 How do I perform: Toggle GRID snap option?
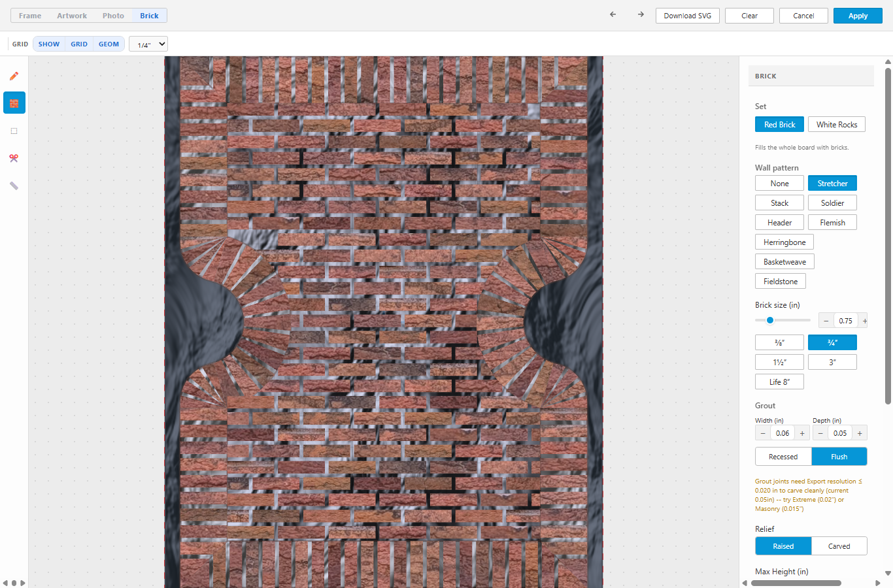[x=79, y=44]
